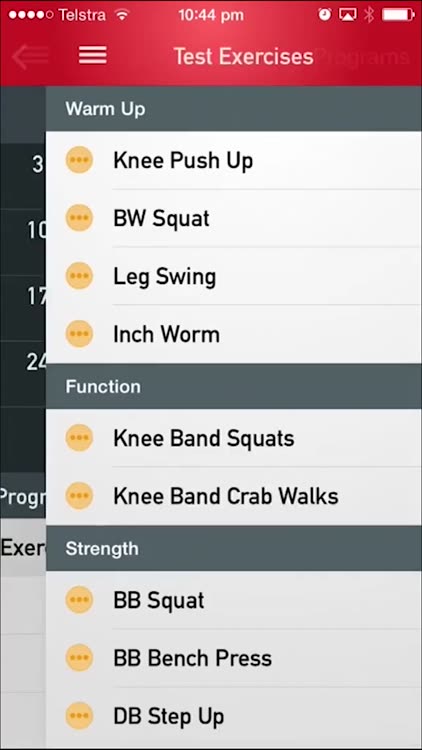422x750 pixels.
Task: Tap the yellow dots icon beside Knee Push Up
Action: (x=79, y=160)
